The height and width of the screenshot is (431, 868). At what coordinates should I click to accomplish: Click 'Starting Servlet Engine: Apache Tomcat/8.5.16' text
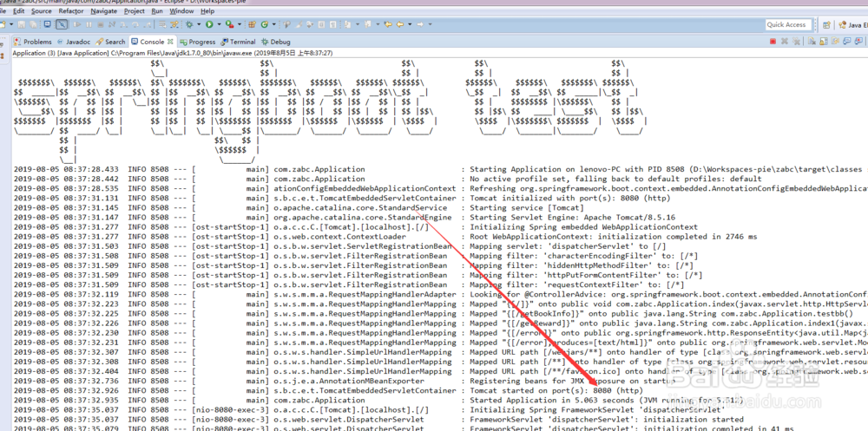[572, 218]
